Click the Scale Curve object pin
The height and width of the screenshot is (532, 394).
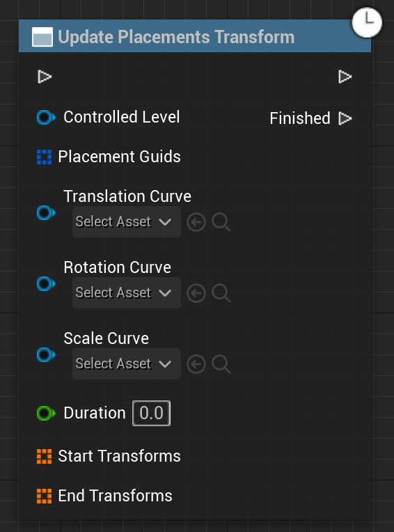point(46,355)
